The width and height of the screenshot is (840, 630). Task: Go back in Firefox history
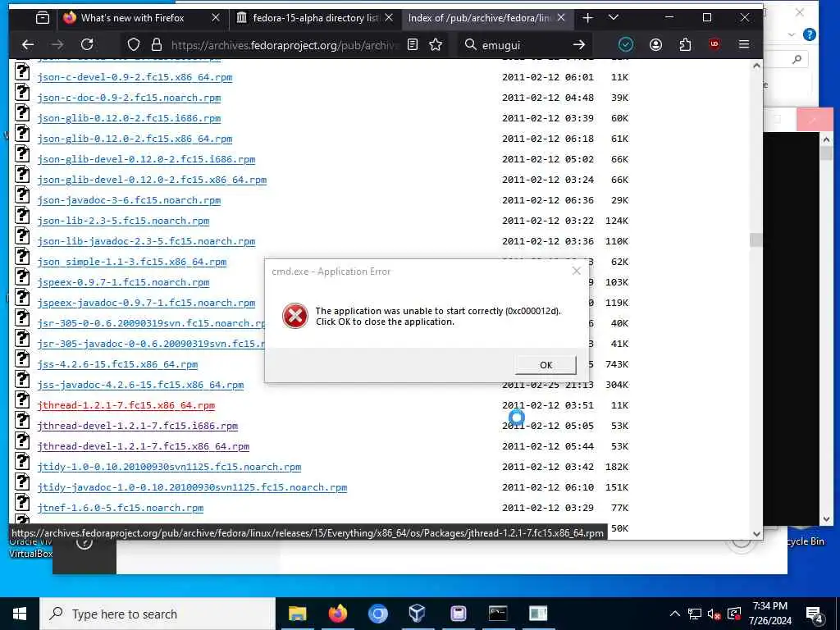pyautogui.click(x=28, y=44)
